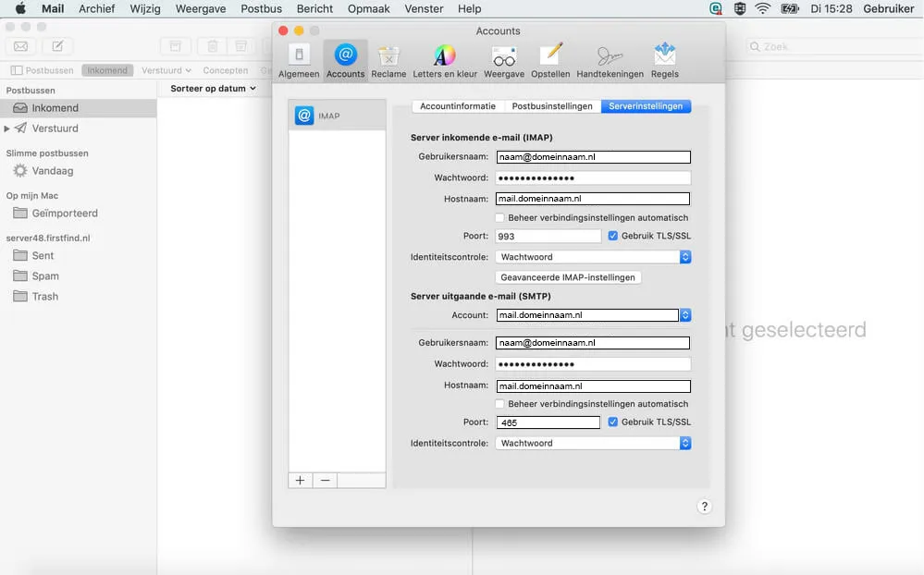Open the SMTP Account dropdown
The height and width of the screenshot is (575, 924).
[x=684, y=314]
